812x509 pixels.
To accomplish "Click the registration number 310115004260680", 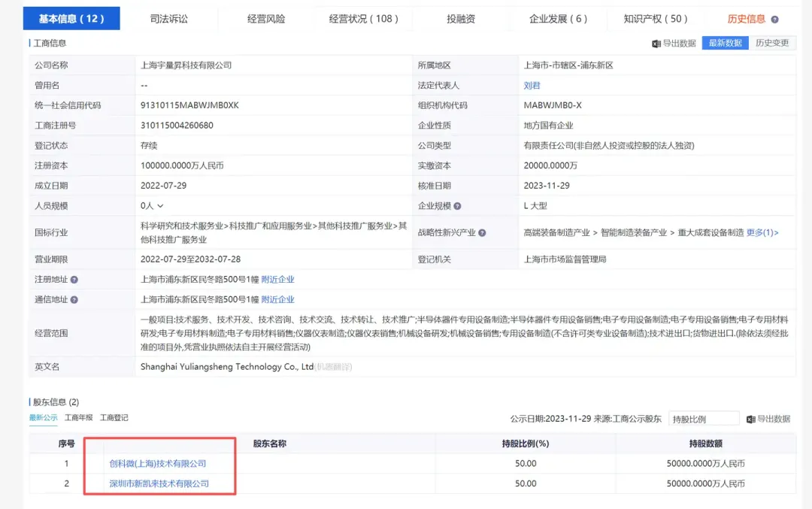I will pos(177,126).
